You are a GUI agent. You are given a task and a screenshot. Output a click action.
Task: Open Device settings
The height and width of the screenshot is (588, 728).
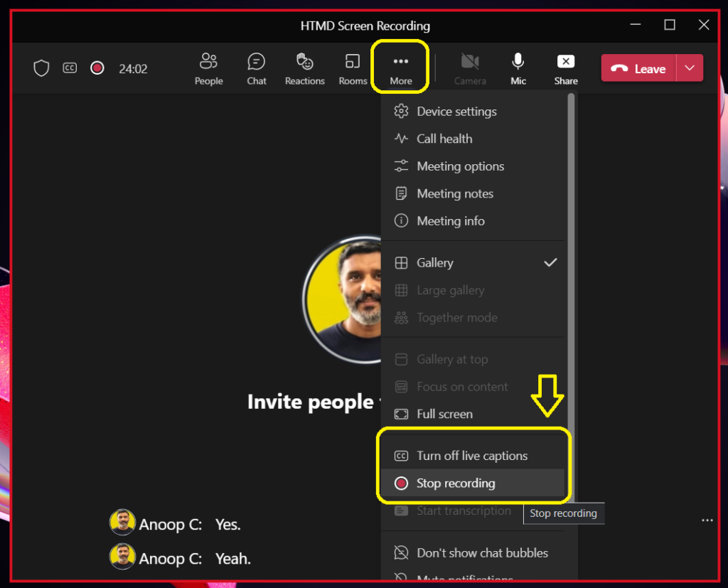tap(456, 112)
